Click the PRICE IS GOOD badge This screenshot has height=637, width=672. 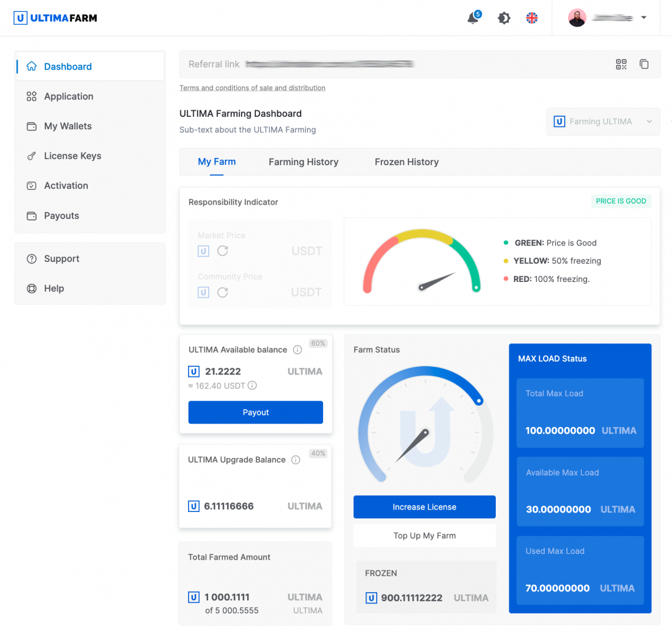[621, 201]
